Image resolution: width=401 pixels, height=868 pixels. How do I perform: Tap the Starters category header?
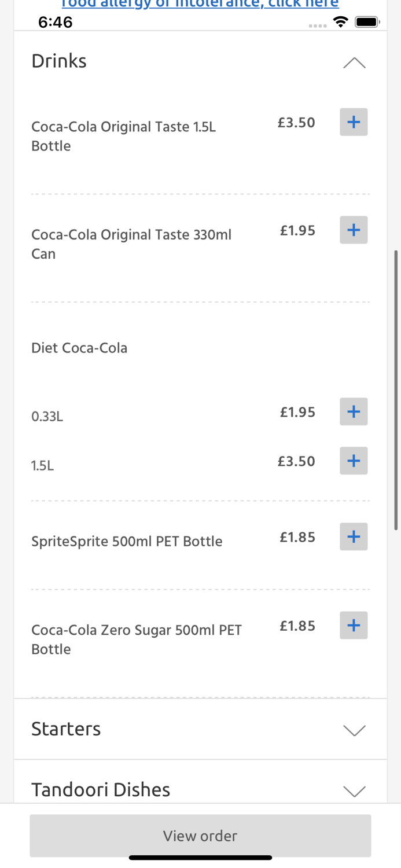[x=66, y=729]
